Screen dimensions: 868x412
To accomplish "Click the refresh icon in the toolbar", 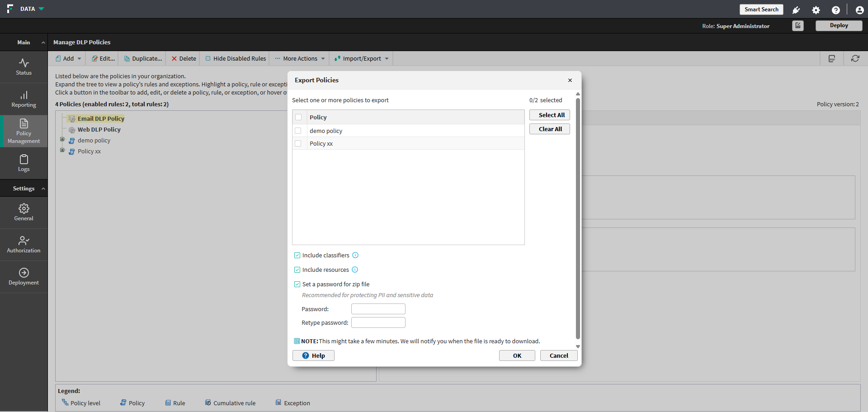I will [855, 58].
